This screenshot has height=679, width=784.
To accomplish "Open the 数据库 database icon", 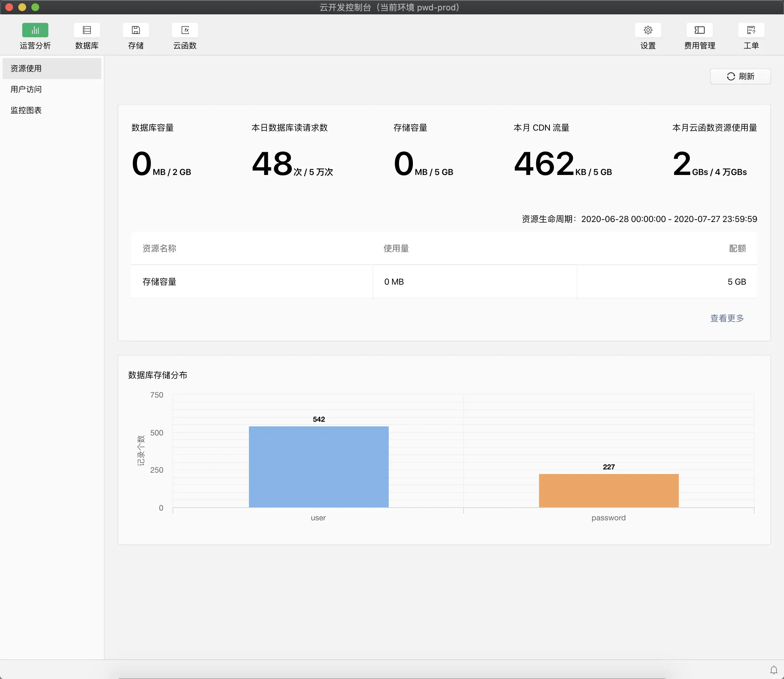I will [x=87, y=30].
